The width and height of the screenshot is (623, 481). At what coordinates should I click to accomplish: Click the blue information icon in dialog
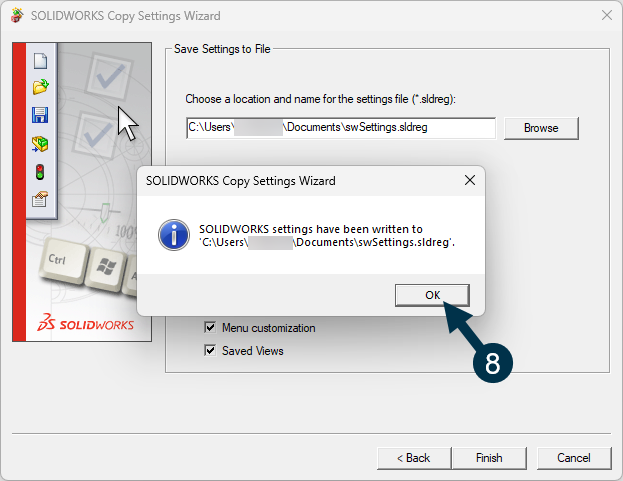[x=174, y=235]
